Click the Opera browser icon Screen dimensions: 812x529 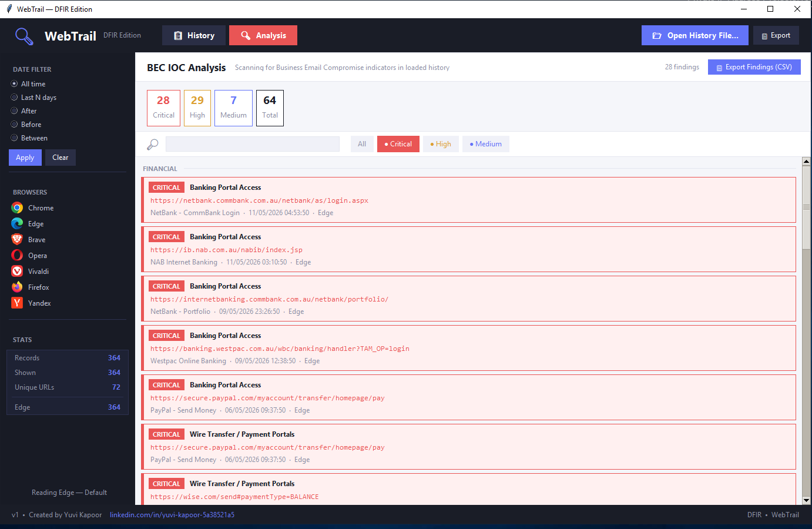coord(17,256)
